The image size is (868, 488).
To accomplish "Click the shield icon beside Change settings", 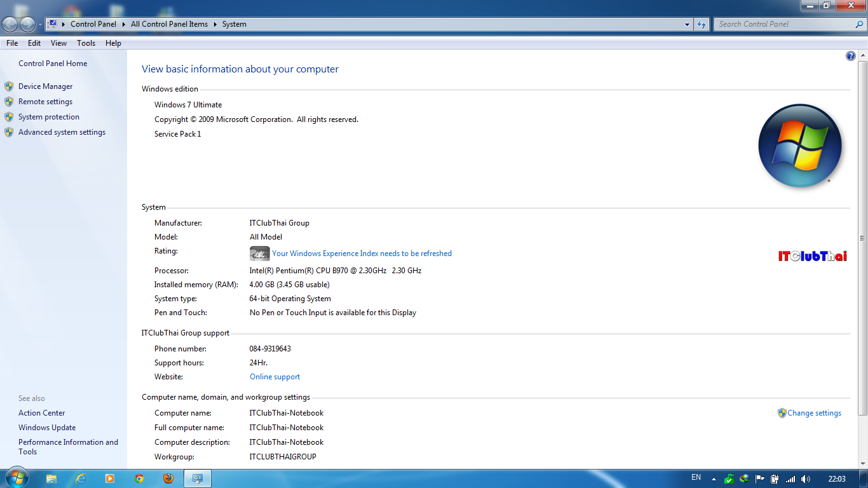I will (x=782, y=413).
